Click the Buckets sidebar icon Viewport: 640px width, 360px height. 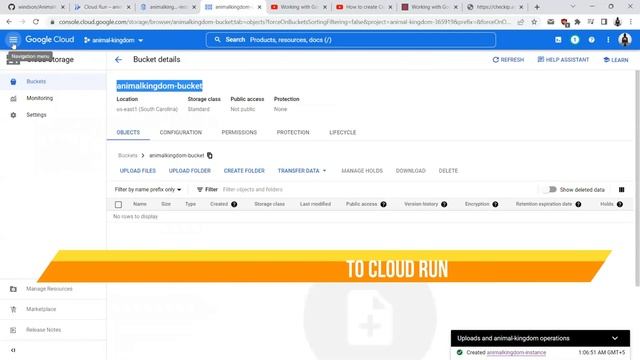tap(13, 82)
